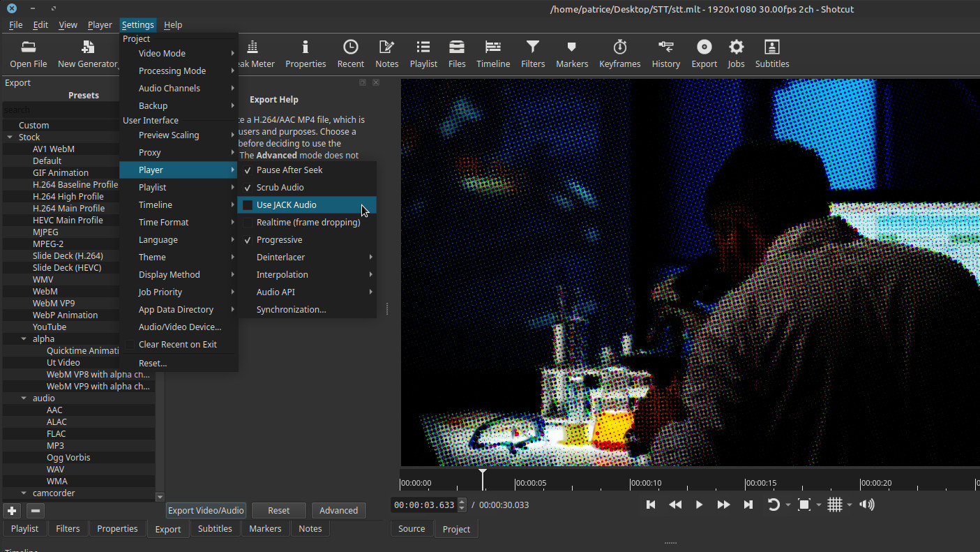Viewport: 980px width, 552px height.
Task: Collapse the alpha presets group
Action: click(24, 339)
